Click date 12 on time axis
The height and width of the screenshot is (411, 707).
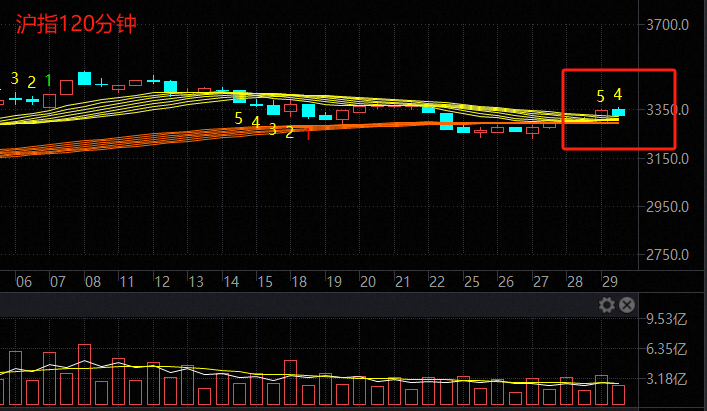(162, 282)
